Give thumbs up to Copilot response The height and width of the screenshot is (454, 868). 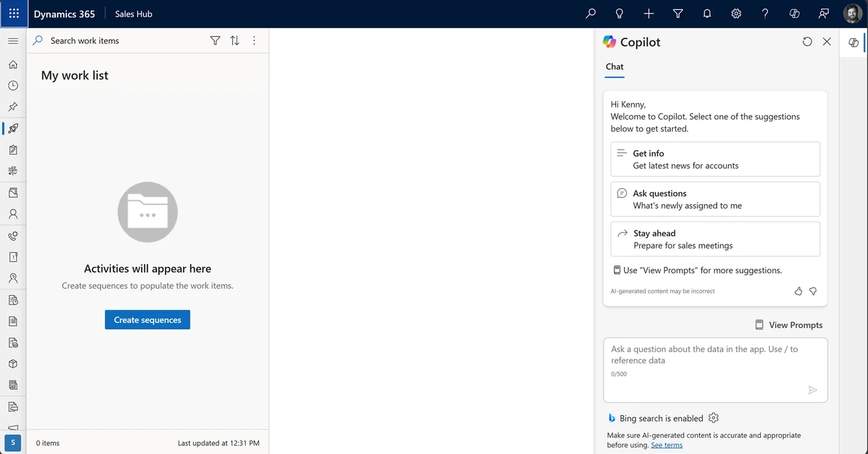pyautogui.click(x=799, y=291)
